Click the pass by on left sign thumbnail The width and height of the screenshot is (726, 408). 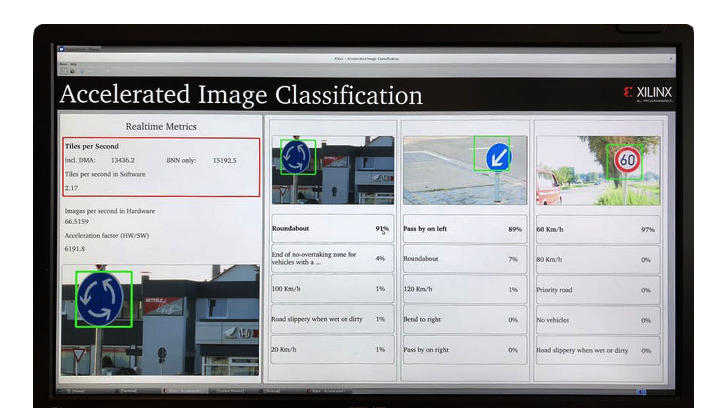tap(465, 170)
